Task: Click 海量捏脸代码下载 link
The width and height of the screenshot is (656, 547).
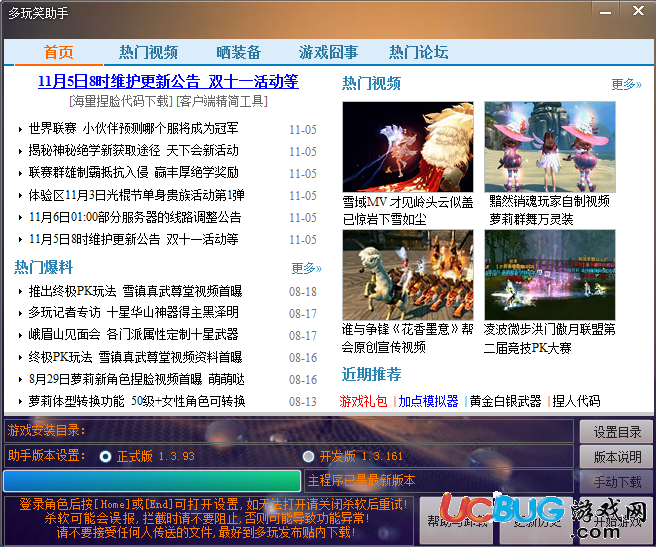Action: [x=121, y=101]
